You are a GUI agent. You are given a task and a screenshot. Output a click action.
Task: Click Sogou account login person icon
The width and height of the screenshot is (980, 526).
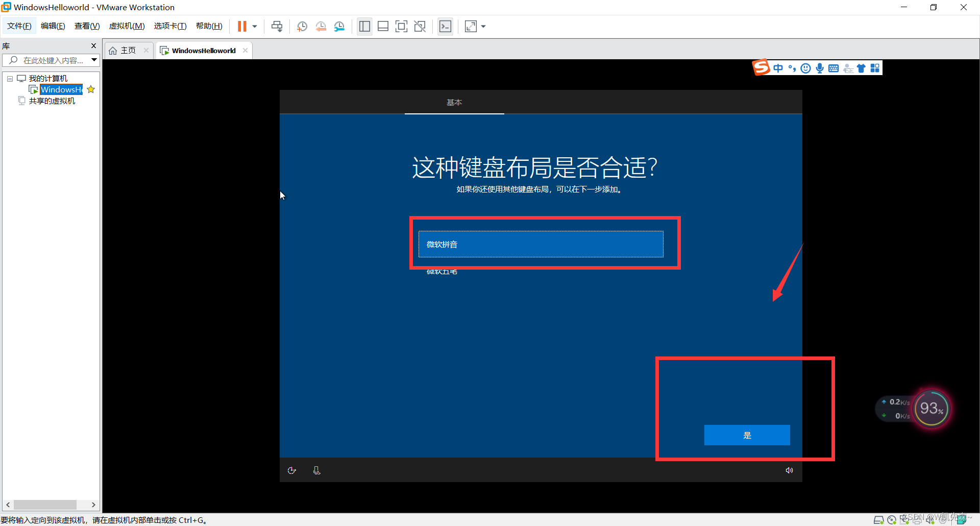point(848,68)
